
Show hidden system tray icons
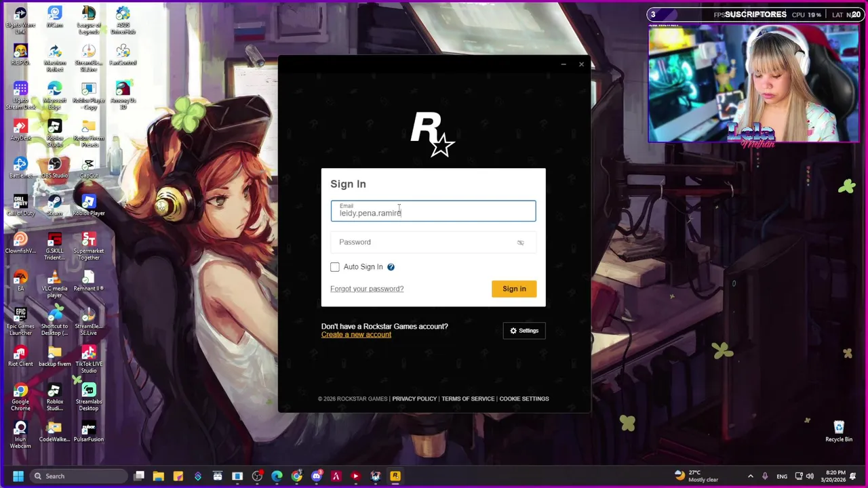[751, 476]
